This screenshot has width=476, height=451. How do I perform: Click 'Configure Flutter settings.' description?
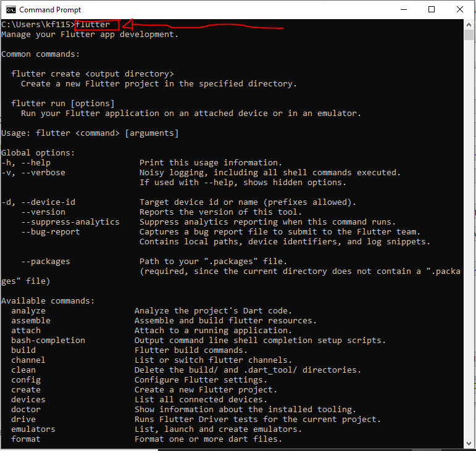coord(201,380)
